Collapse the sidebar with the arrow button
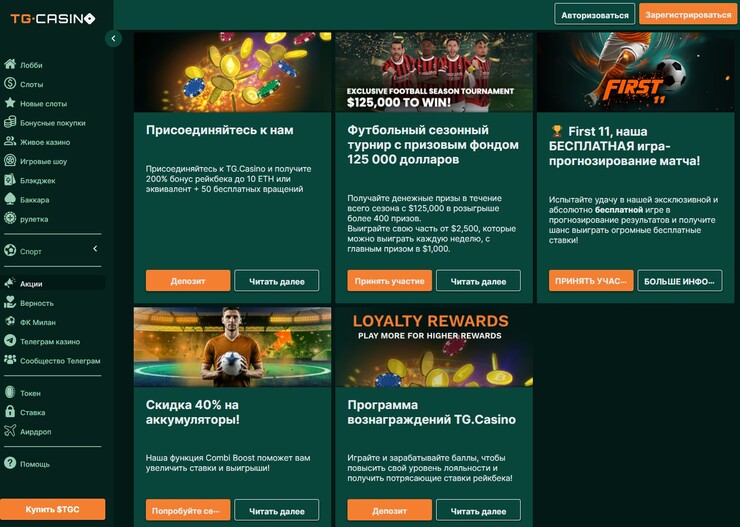The width and height of the screenshot is (740, 527). (113, 38)
